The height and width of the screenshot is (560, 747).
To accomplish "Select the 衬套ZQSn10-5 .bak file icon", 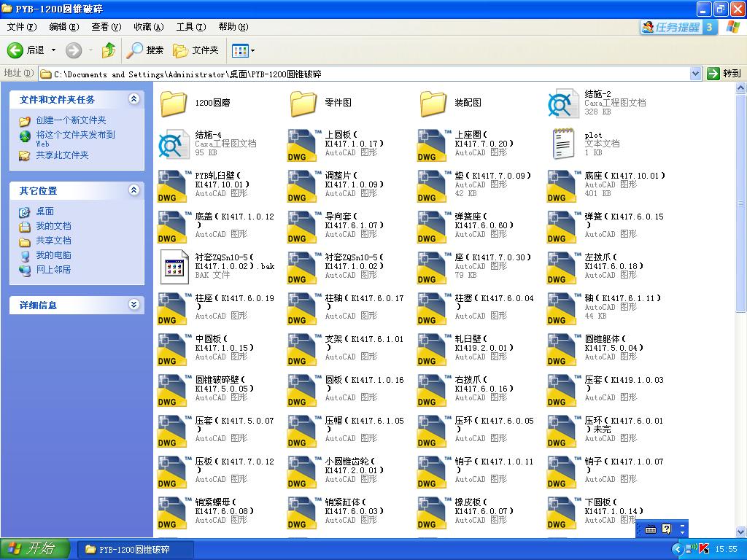I will pyautogui.click(x=174, y=266).
